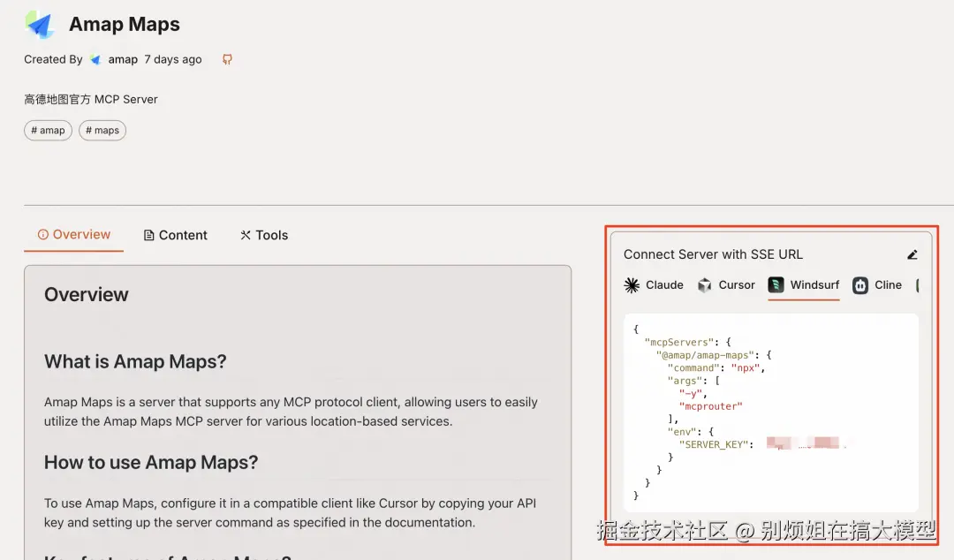954x560 pixels.
Task: Click the "mcprouter" argument in JSON config
Action: point(710,406)
